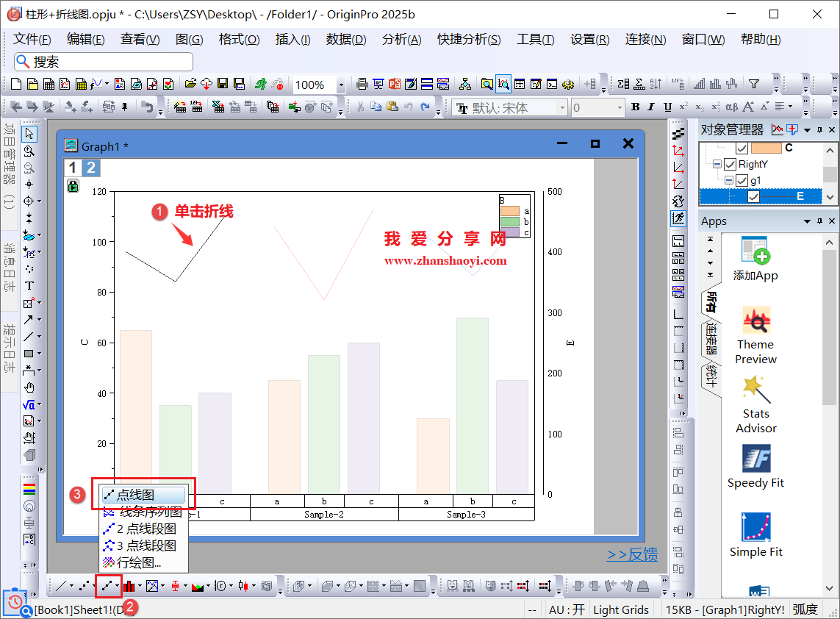Launch the Speedy Fit app
Screen dimensions: 840x619
coord(755,466)
